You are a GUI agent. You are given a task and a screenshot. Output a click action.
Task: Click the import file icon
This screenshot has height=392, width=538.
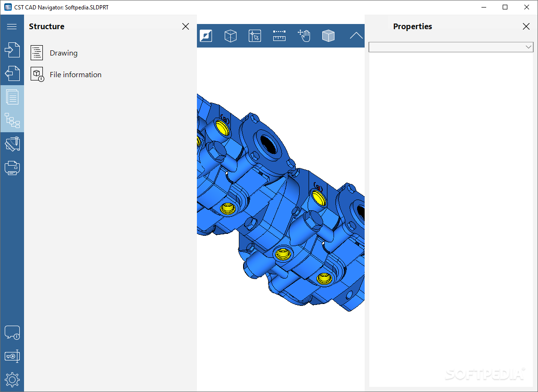pyautogui.click(x=12, y=50)
